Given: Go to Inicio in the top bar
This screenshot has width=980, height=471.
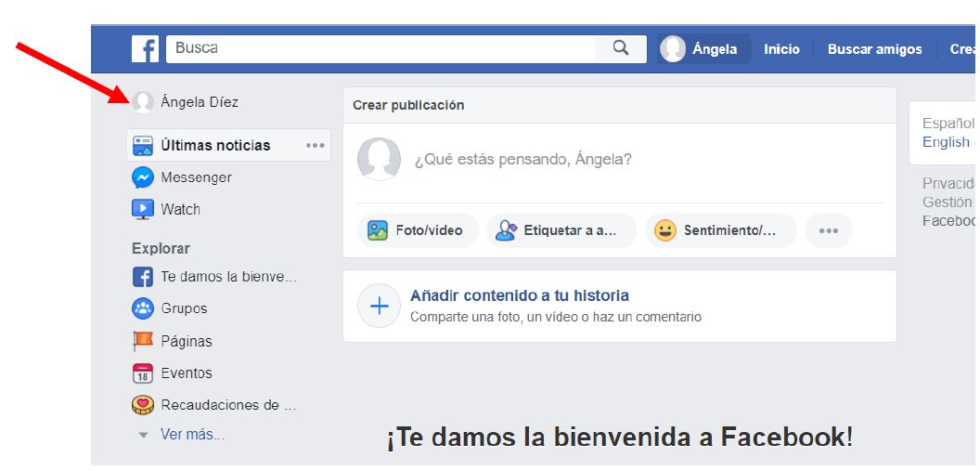Looking at the screenshot, I should point(781,49).
